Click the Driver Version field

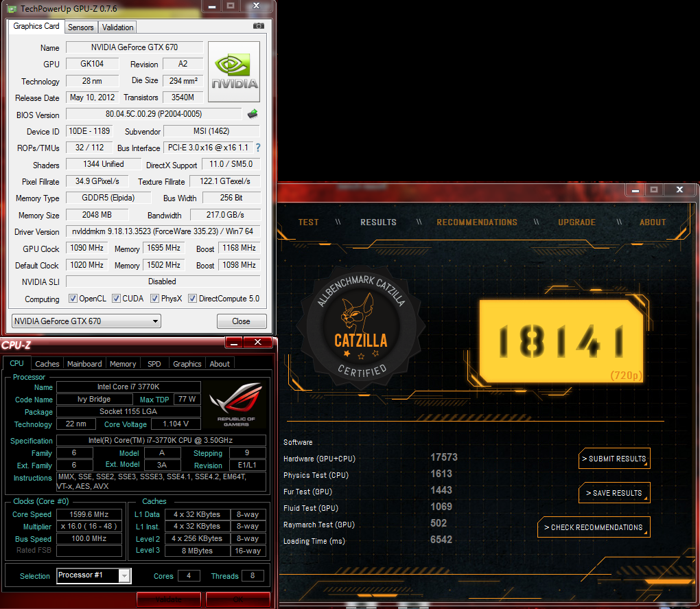point(163,231)
